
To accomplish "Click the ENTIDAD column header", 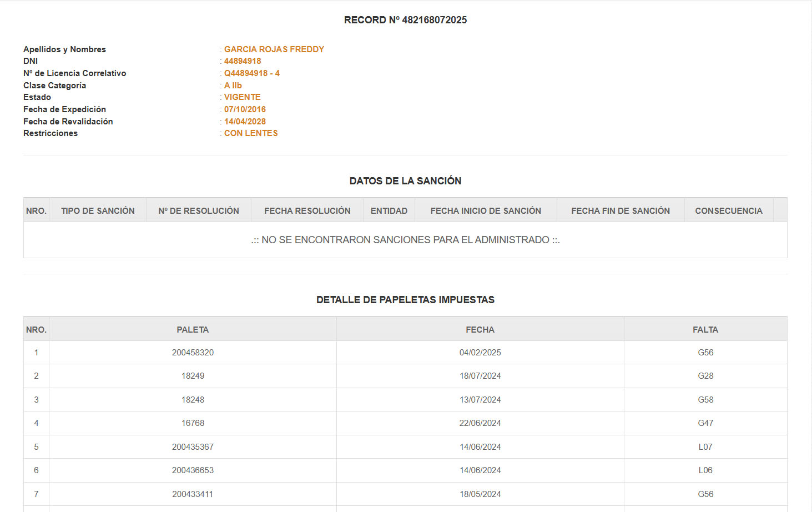I will [x=389, y=211].
